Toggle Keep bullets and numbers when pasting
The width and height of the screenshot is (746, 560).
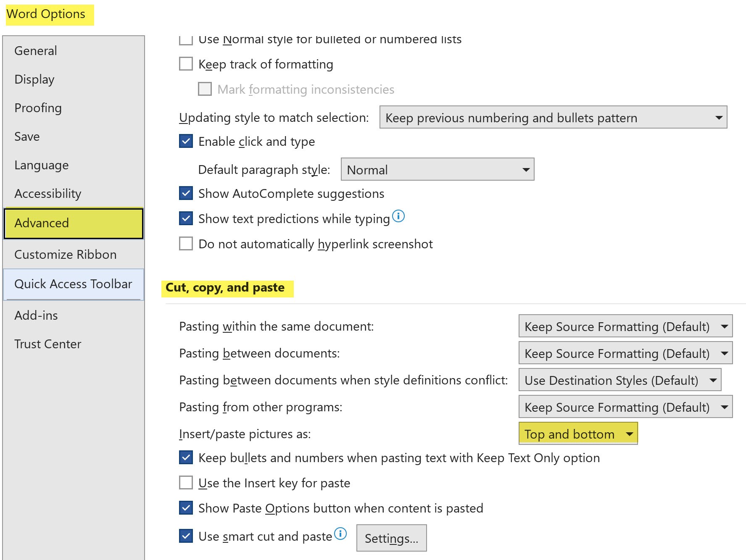[186, 457]
